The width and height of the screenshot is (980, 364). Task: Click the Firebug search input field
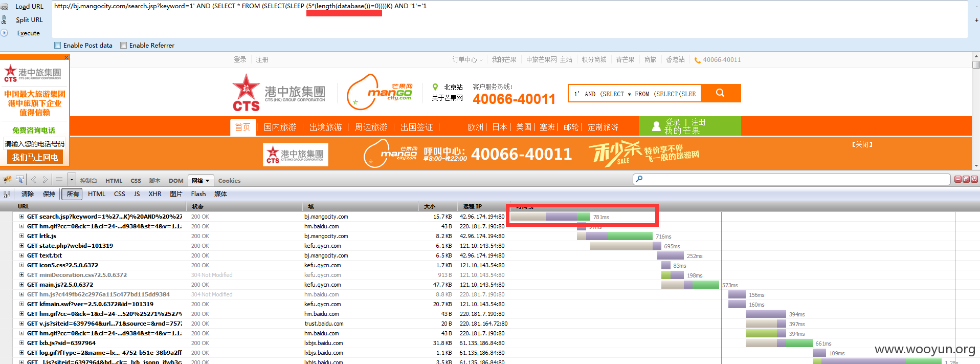click(791, 179)
